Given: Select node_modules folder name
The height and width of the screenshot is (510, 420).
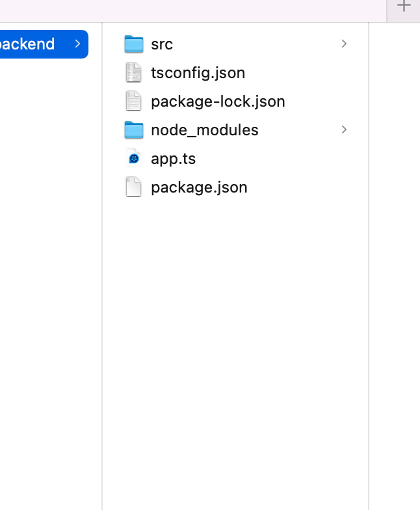Looking at the screenshot, I should 204,130.
